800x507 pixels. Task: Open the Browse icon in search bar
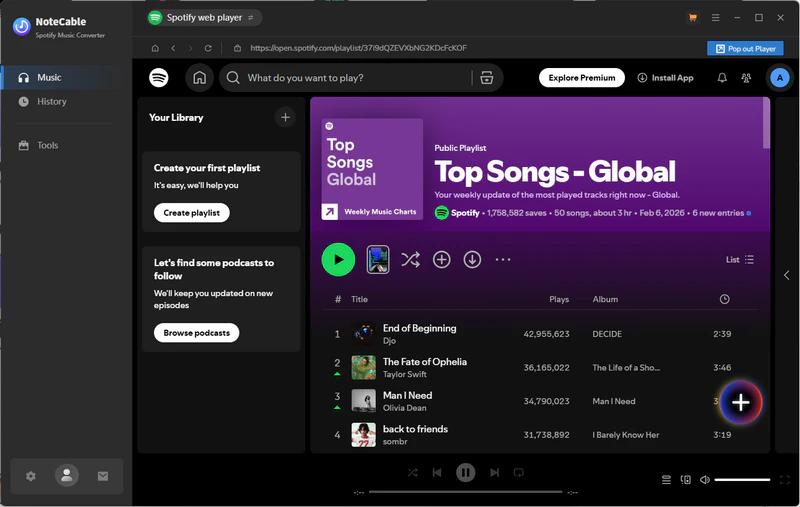pyautogui.click(x=487, y=78)
